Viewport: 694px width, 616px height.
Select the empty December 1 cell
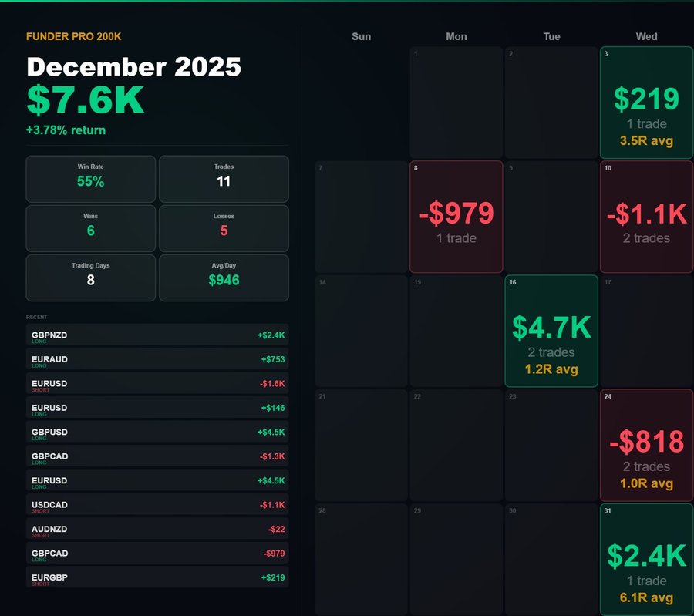(x=456, y=103)
